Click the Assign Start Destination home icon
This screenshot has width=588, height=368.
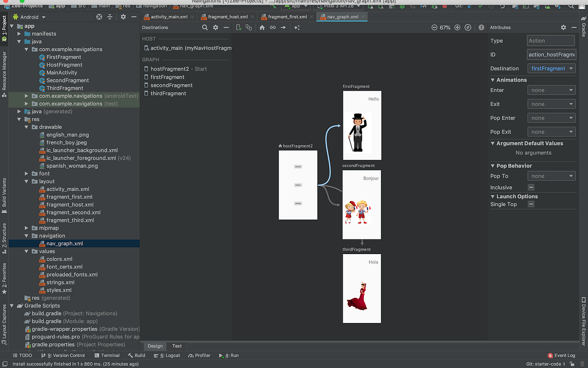point(262,27)
